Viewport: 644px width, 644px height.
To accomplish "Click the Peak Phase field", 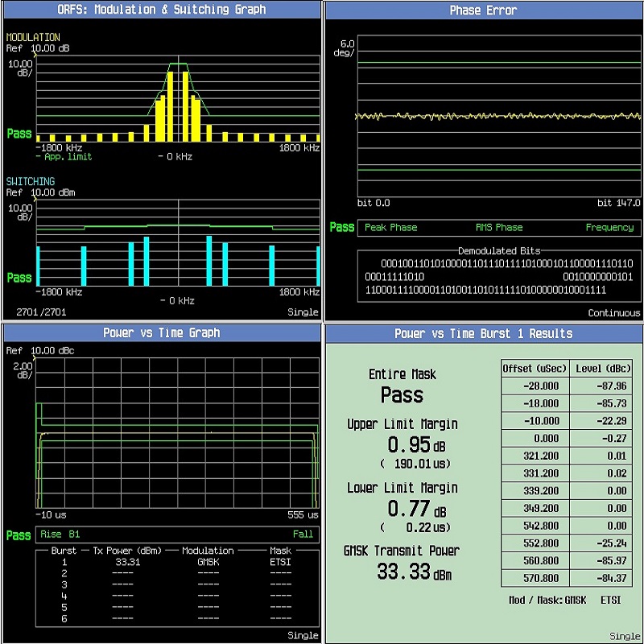I will click(x=390, y=228).
